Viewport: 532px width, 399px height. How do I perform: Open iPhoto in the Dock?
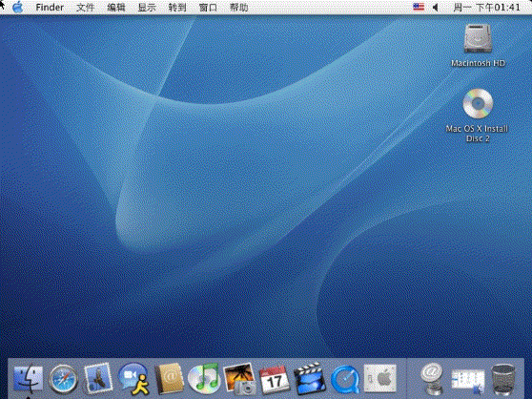(x=239, y=379)
